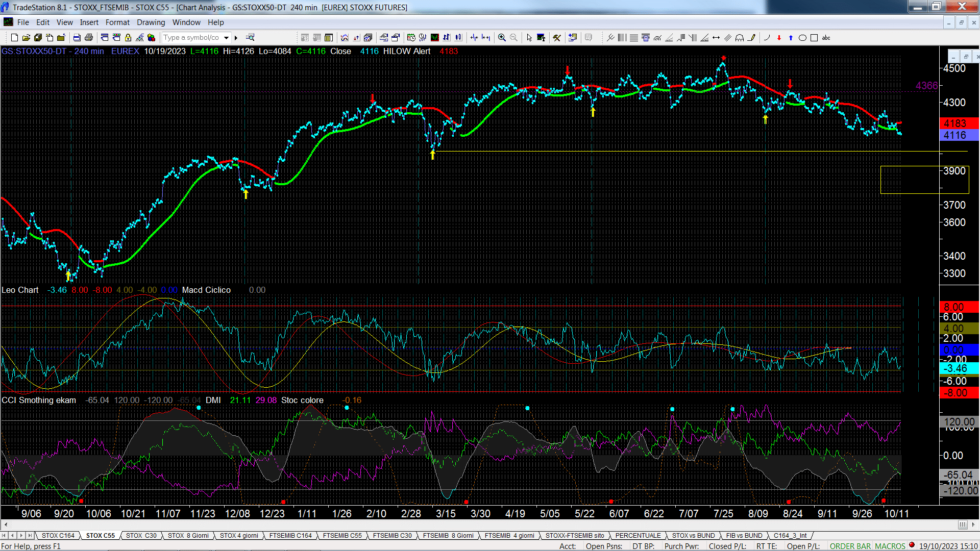Switch to the STOX C30 tab
The height and width of the screenshot is (551, 980).
[x=141, y=535]
